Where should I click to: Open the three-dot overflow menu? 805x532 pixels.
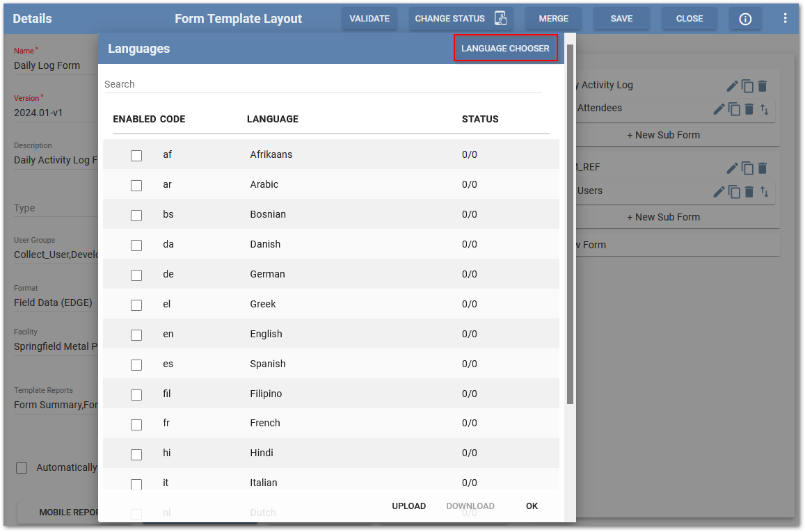(x=784, y=19)
